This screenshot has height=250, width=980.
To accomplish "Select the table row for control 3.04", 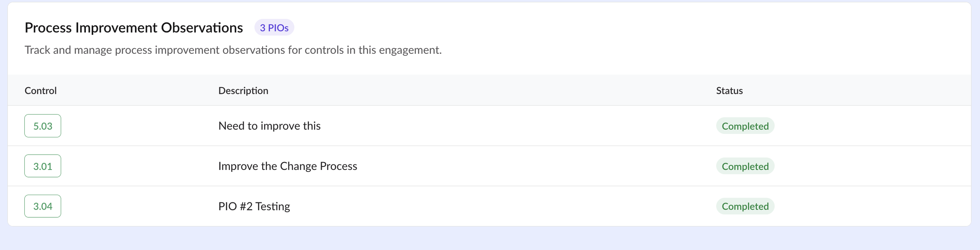I will (x=489, y=206).
